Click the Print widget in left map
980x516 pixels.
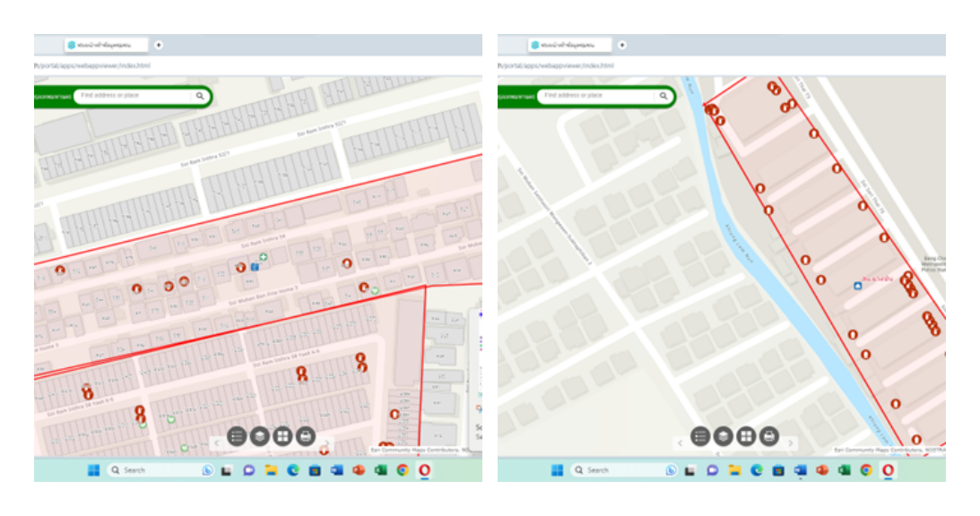pyautogui.click(x=306, y=436)
